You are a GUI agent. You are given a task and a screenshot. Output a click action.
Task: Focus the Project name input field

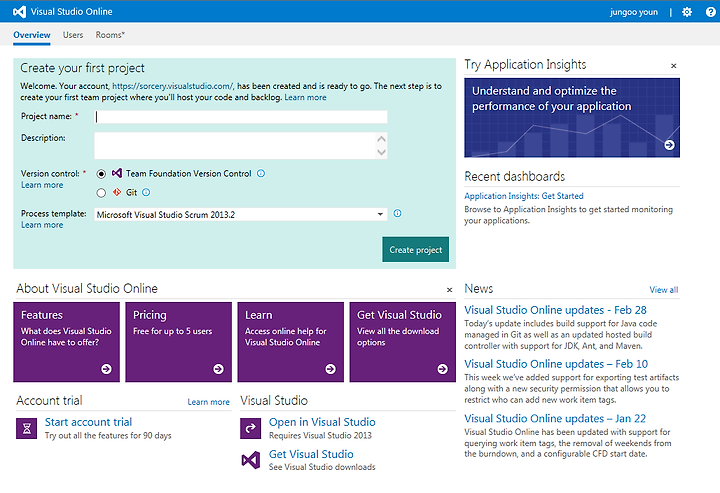[241, 117]
